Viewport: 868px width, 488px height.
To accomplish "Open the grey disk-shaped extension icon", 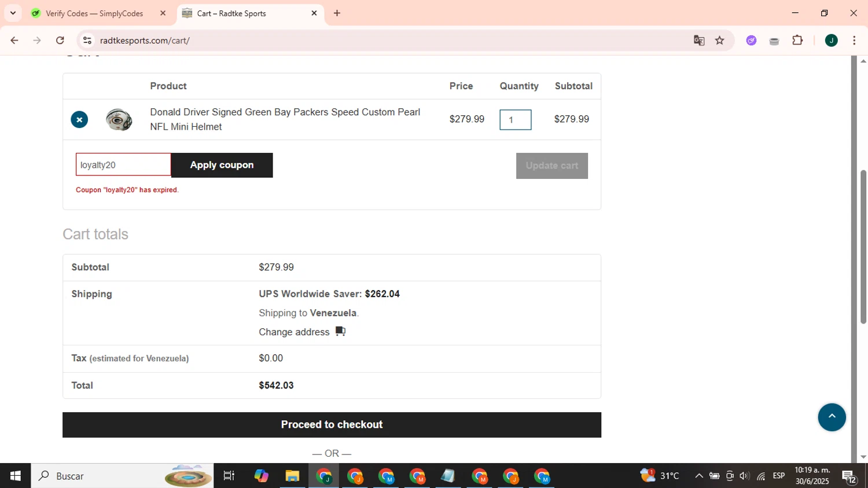I will tap(774, 41).
